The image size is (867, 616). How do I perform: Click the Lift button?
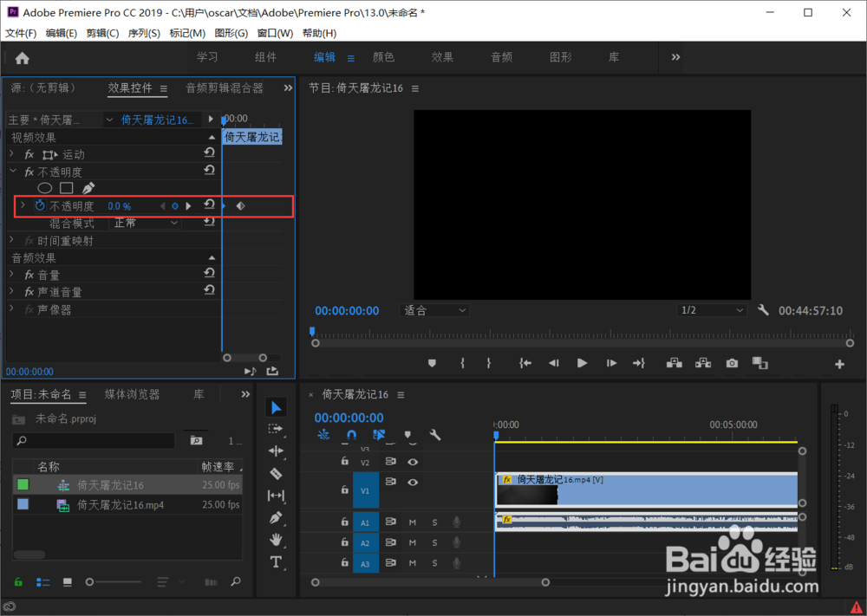[674, 363]
